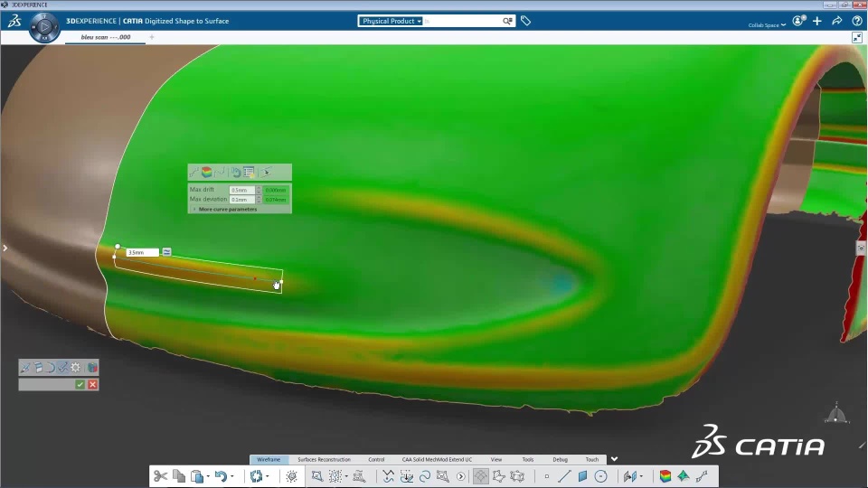The width and height of the screenshot is (868, 488).
Task: Open the Physical Product dropdown
Action: click(x=391, y=21)
